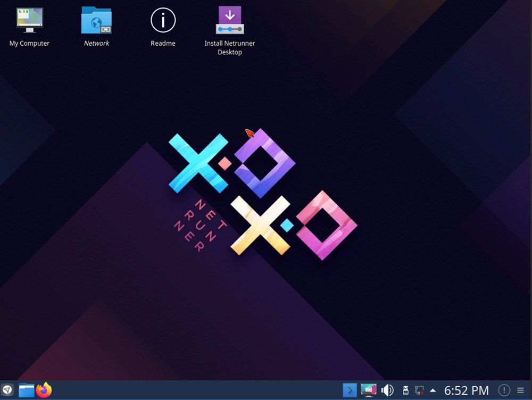Open the removable USB devices tray icon
The image size is (532, 400).
(405, 390)
